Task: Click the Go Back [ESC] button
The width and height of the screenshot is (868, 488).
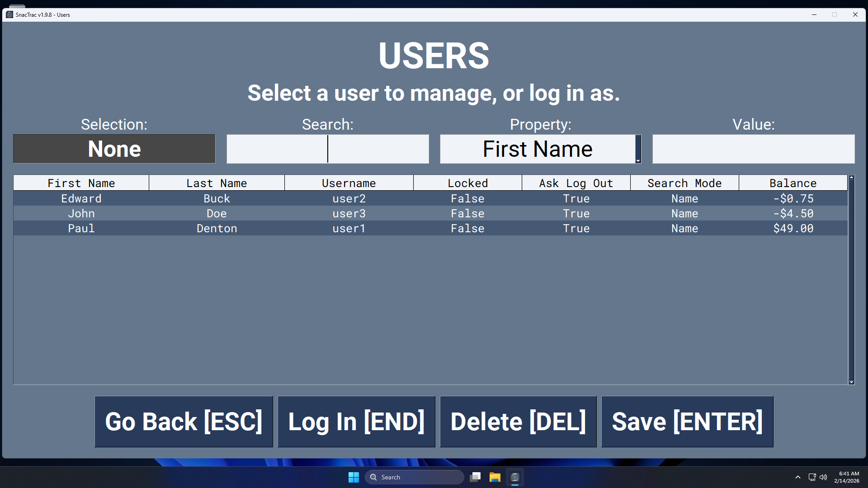Action: (x=184, y=422)
